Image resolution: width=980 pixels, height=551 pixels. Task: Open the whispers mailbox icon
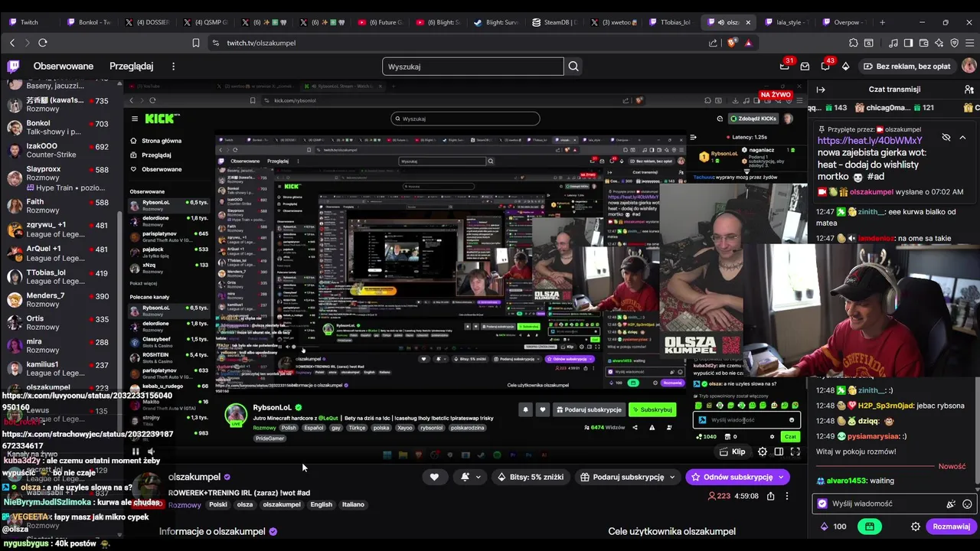pyautogui.click(x=805, y=67)
